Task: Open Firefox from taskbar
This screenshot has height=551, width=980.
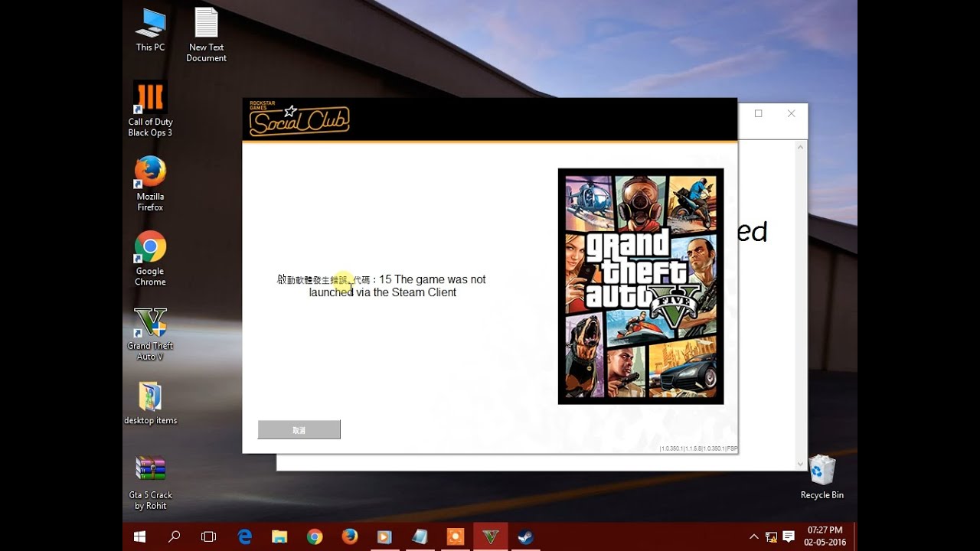Action: (350, 536)
